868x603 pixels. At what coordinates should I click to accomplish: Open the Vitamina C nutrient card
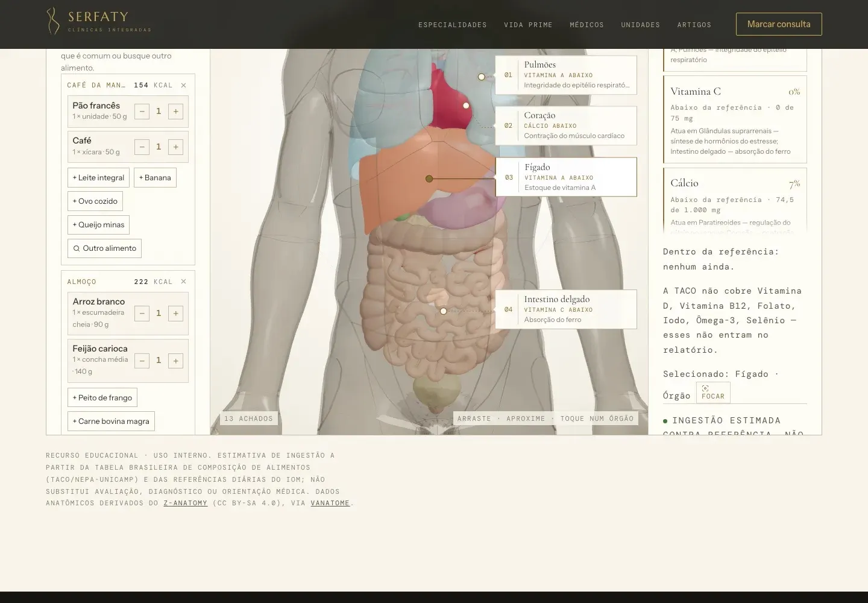[x=735, y=119]
